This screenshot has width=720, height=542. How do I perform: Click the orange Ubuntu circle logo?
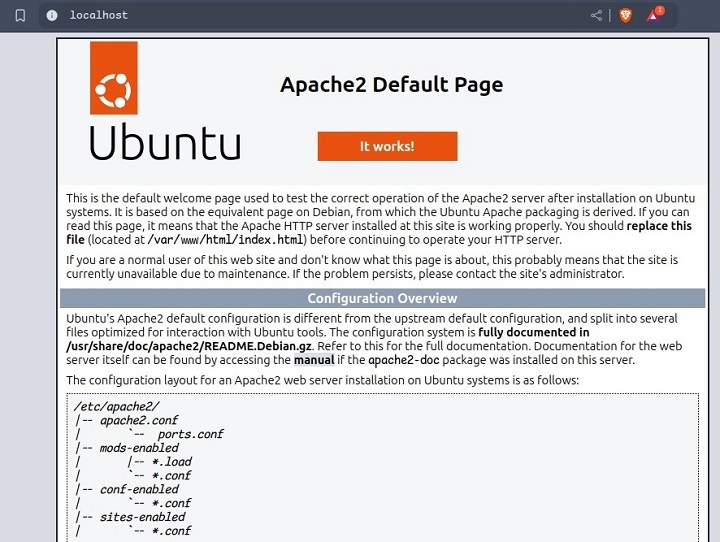(x=113, y=91)
